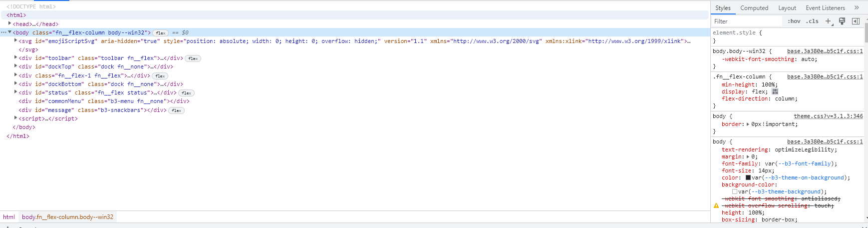Screen dimensions: 868x228
Task: Click the element.style selector
Action: pyautogui.click(x=734, y=32)
